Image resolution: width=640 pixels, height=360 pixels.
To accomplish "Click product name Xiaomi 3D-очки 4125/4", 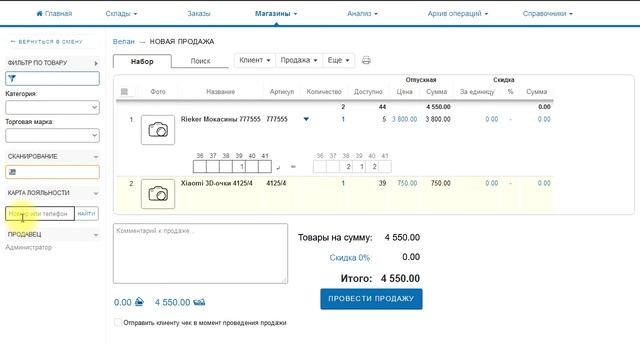I will pyautogui.click(x=216, y=183).
